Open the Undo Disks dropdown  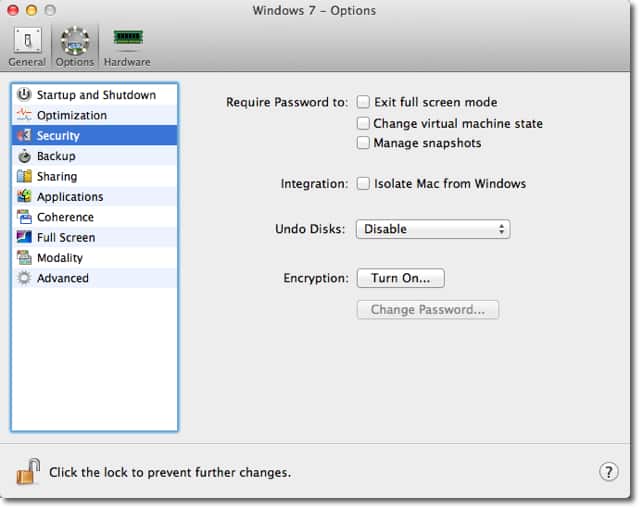pyautogui.click(x=433, y=229)
